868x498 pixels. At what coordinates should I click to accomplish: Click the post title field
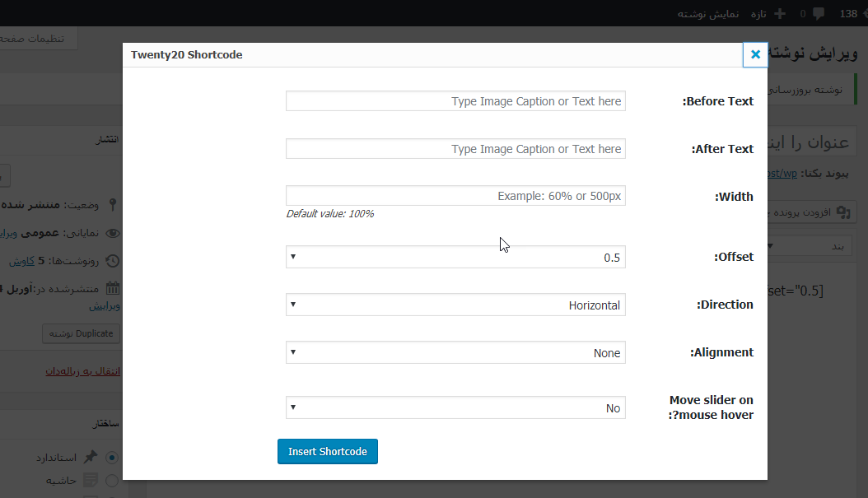(811, 142)
